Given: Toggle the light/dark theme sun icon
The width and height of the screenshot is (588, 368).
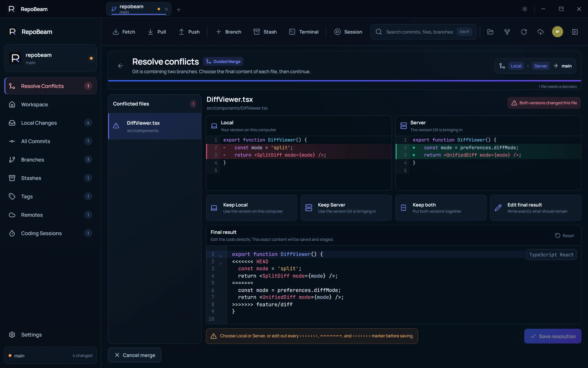Looking at the screenshot, I should [525, 9].
